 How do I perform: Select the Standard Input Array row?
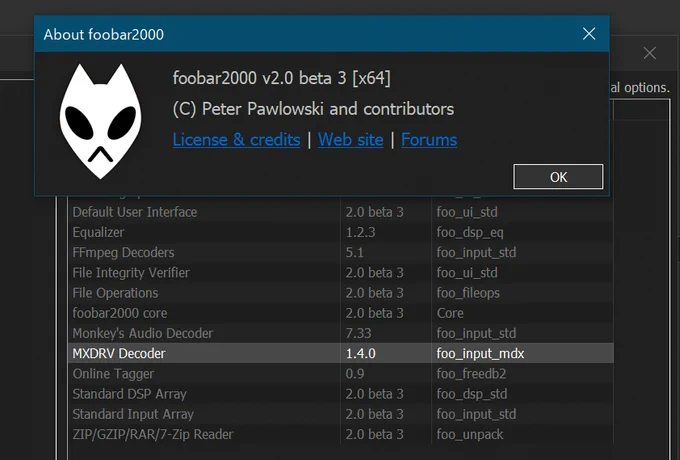tap(341, 414)
